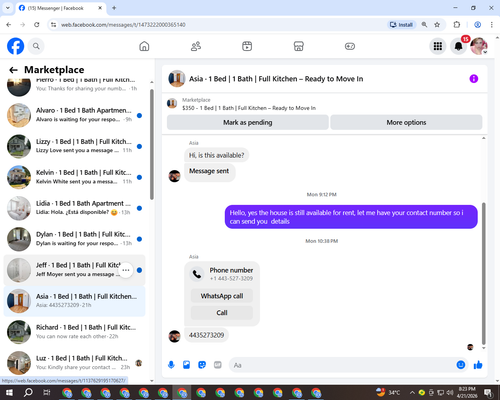
Task: Click the chat messages scrollbar
Action: tap(484, 273)
